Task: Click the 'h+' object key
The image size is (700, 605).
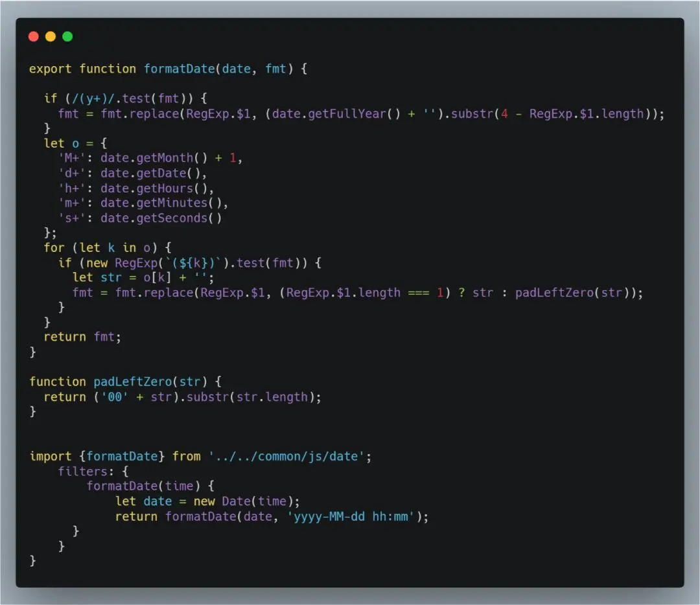Action: 72,188
